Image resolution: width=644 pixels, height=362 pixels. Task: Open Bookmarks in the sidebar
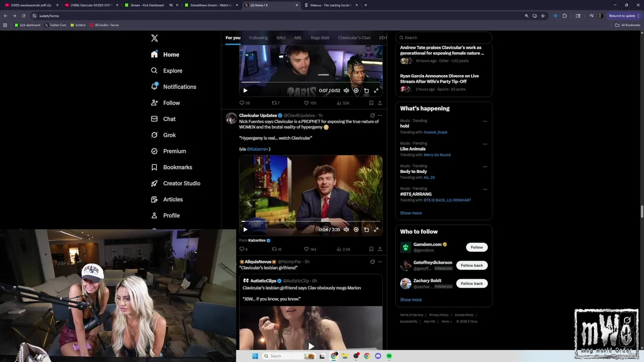pyautogui.click(x=172, y=167)
